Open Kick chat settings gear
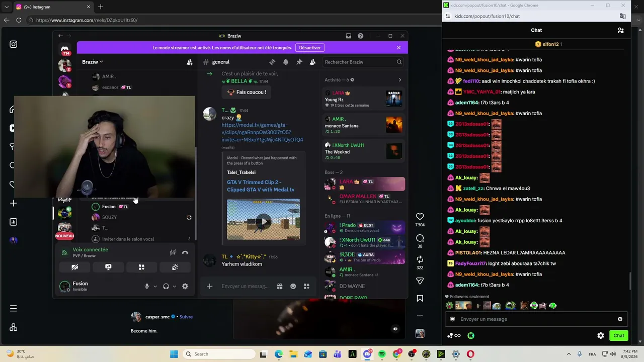 (601, 335)
